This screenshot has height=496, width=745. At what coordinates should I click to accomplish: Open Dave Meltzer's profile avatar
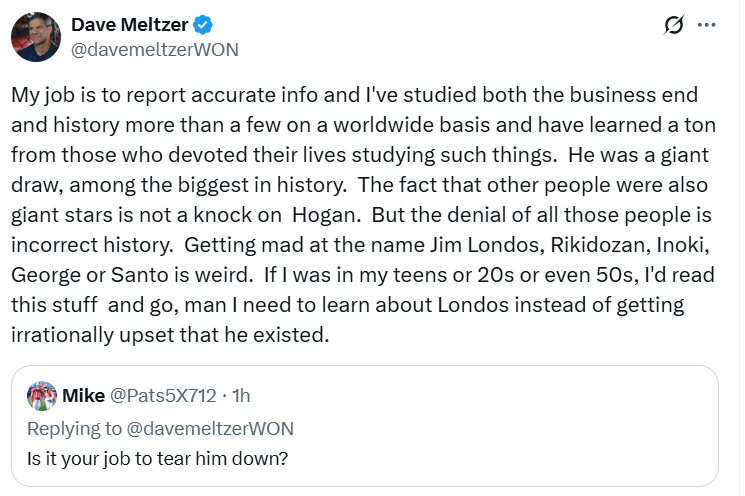[x=35, y=37]
